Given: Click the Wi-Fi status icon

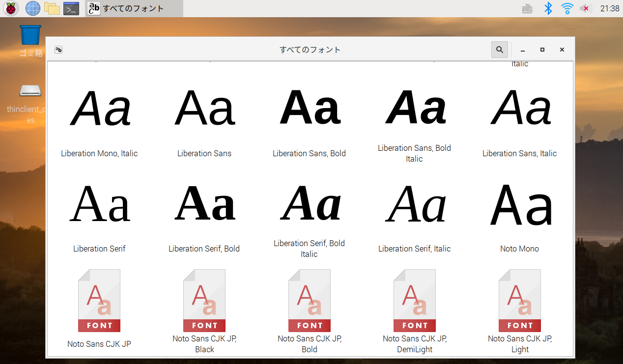Looking at the screenshot, I should (567, 8).
